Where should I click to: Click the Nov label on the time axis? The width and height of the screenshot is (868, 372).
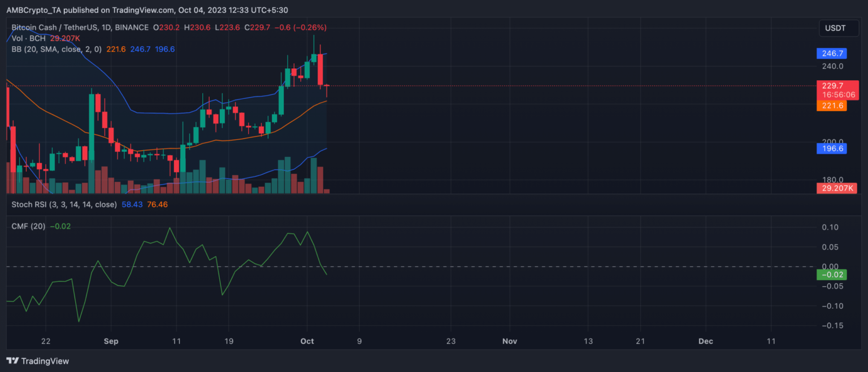510,341
